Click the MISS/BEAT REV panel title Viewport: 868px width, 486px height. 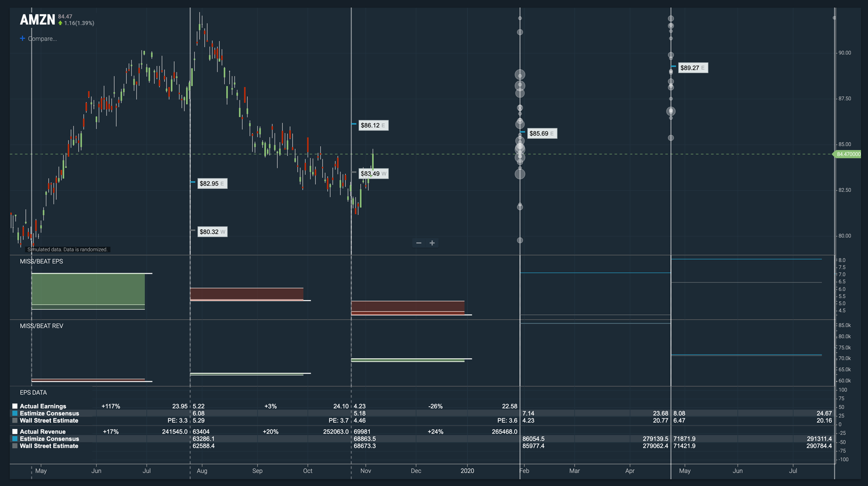tap(41, 326)
